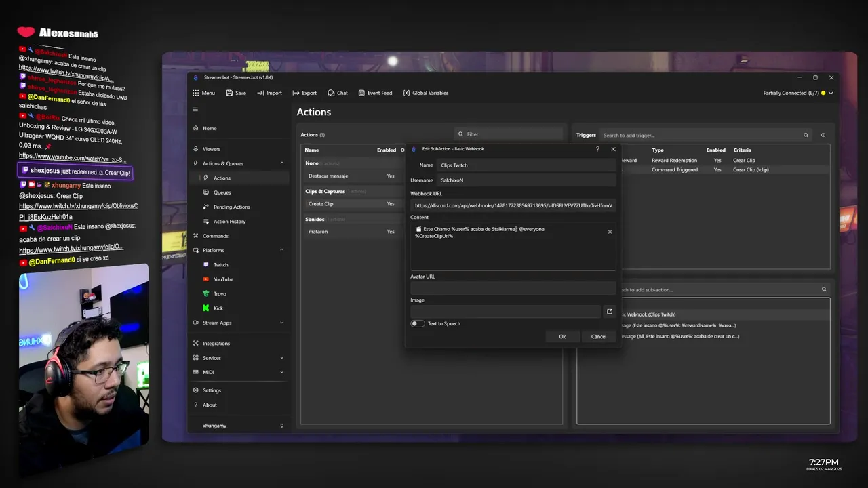Select the Create Clip action row
868x488 pixels.
[353, 204]
